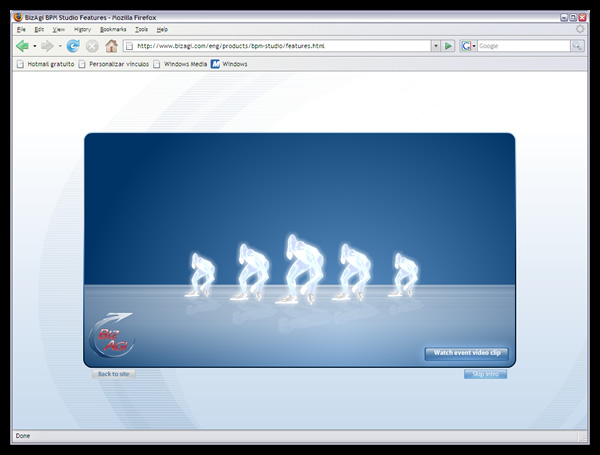The height and width of the screenshot is (455, 600).
Task: Click the Stop loading button
Action: 92,46
